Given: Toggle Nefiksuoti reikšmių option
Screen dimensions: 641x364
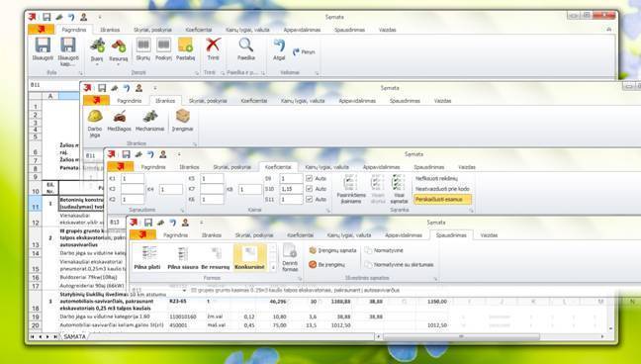Looking at the screenshot, I should [x=436, y=178].
